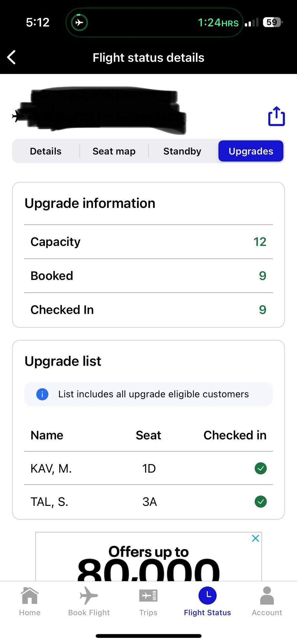Screen dimensions: 297x644
Task: Open Account person icon
Action: pyautogui.click(x=267, y=596)
